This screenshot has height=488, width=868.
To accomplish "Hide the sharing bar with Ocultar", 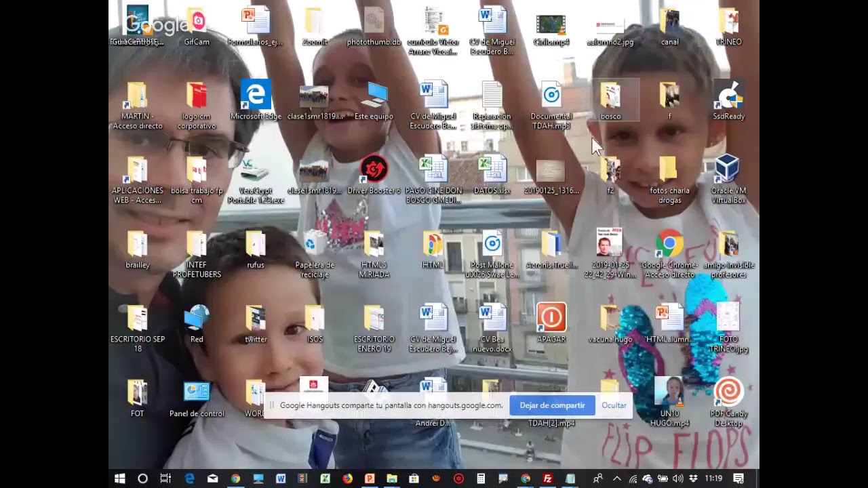I will click(x=614, y=405).
